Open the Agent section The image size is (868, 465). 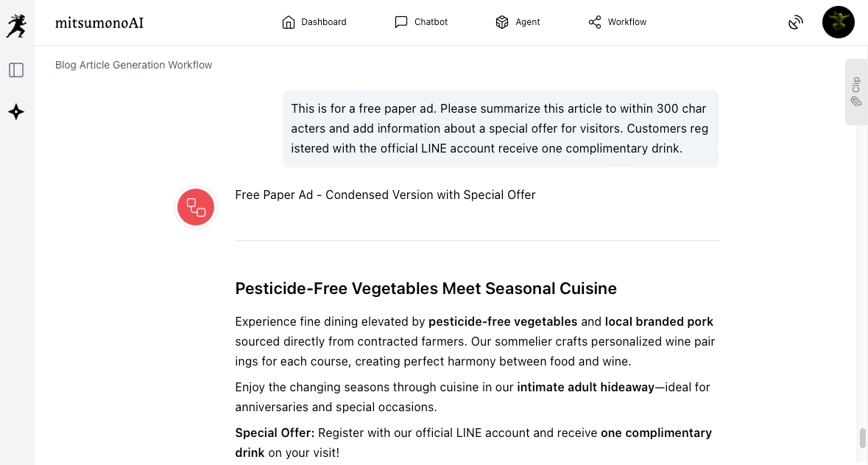[x=518, y=22]
